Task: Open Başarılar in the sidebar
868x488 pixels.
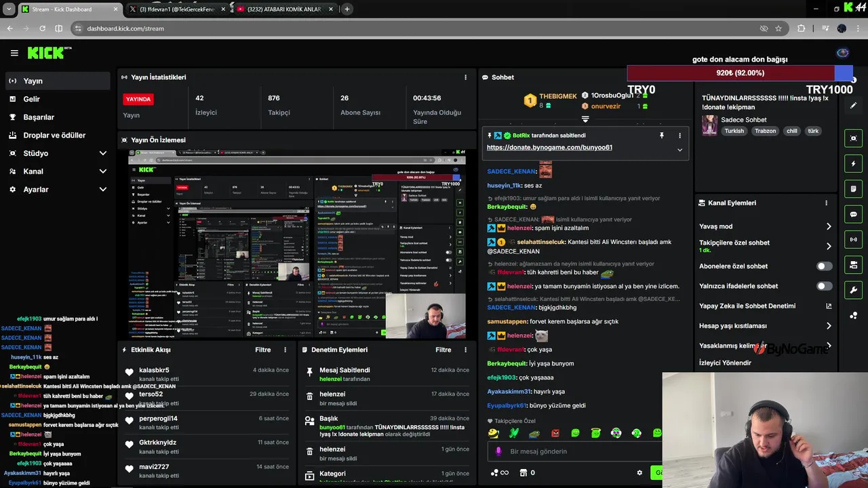Action: click(57, 117)
